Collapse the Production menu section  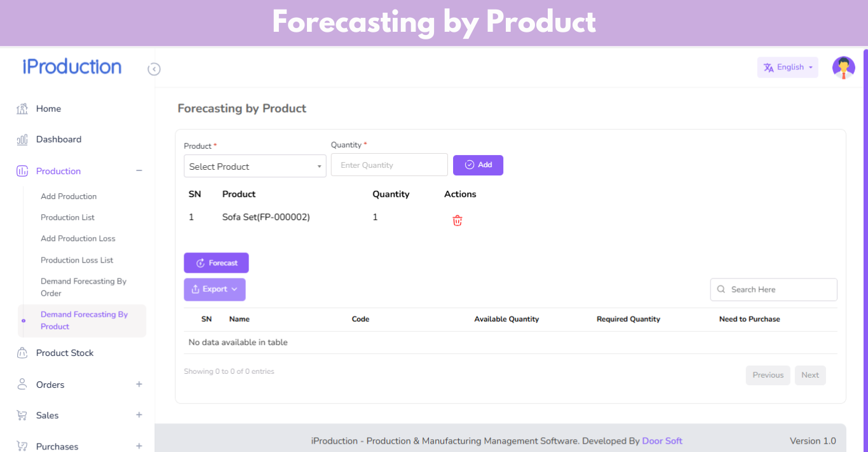coord(139,171)
